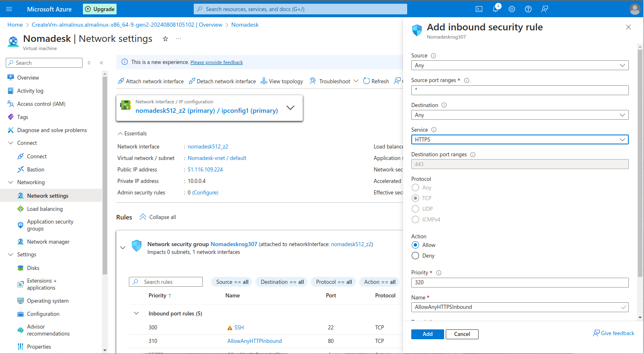Open the user account avatar

635,9
